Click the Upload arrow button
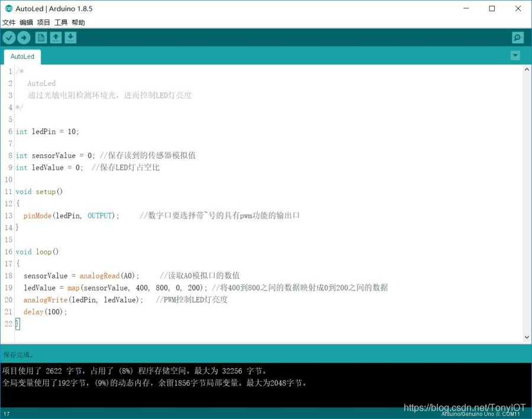532x419 pixels. pos(24,38)
